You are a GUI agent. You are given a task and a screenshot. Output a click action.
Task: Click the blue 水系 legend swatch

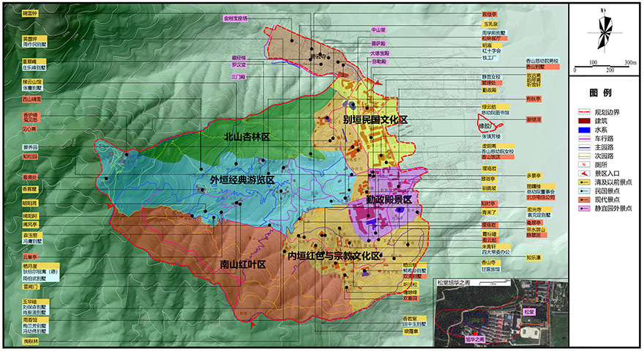tap(583, 132)
